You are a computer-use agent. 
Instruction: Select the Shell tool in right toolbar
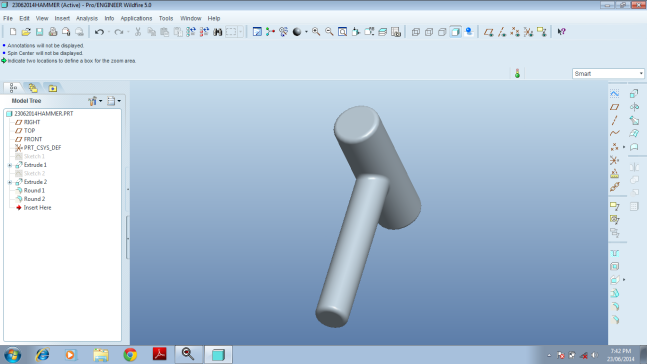click(x=615, y=266)
